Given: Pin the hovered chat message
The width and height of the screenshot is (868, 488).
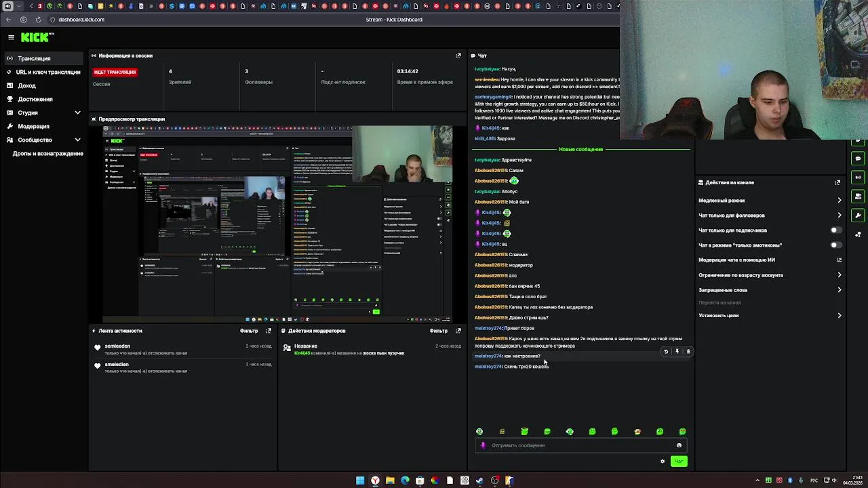Looking at the screenshot, I should click(677, 352).
